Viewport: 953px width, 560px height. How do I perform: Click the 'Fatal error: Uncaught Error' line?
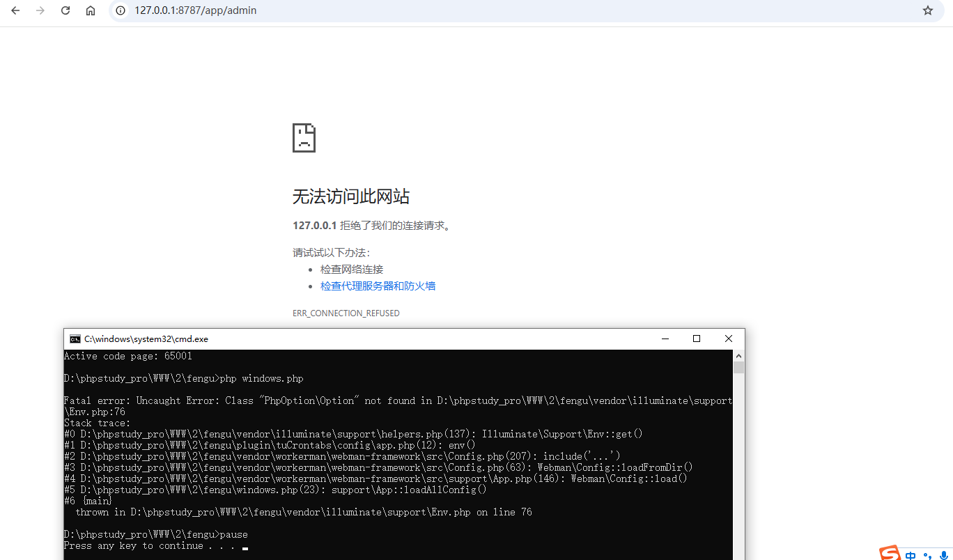(x=398, y=406)
